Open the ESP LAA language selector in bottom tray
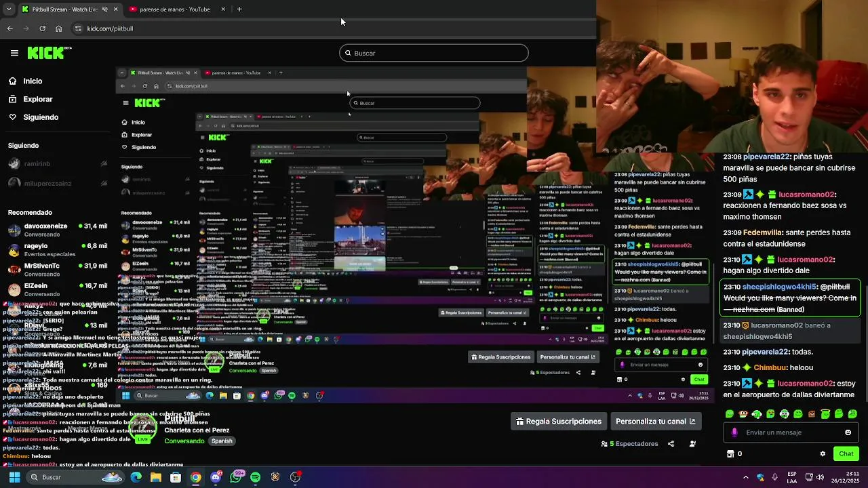Viewport: 868px width, 488px height. (792, 477)
